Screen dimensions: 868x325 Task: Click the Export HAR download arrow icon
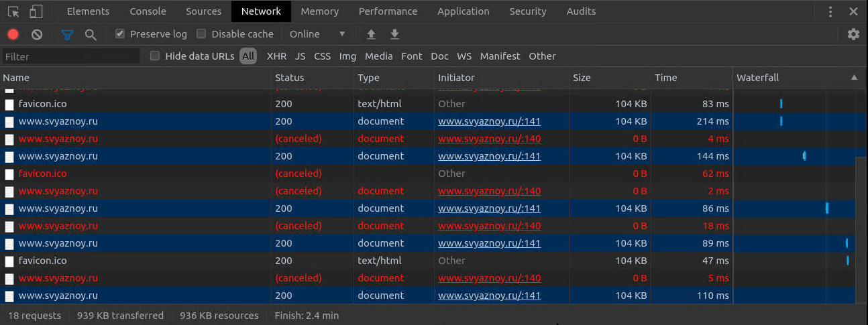click(394, 34)
